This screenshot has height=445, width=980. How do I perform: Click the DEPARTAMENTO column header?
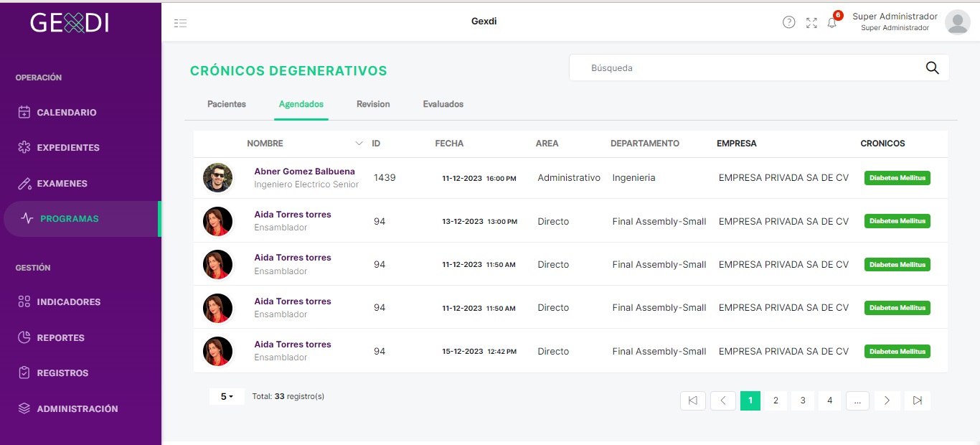[645, 144]
